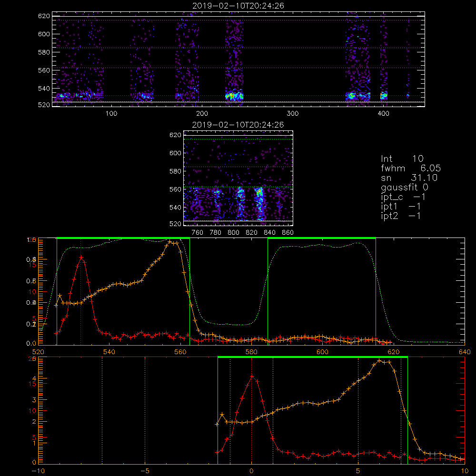Screen dimensions: 476x476
Task: Click the middle spectrogram's 2019-02-10T20:24:26 title
Action: tap(238, 125)
